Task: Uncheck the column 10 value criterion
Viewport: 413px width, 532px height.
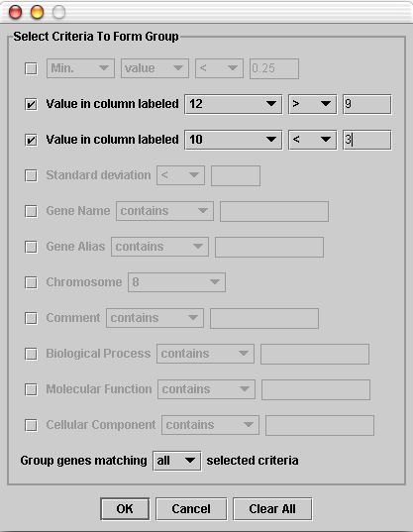Action: (x=31, y=140)
